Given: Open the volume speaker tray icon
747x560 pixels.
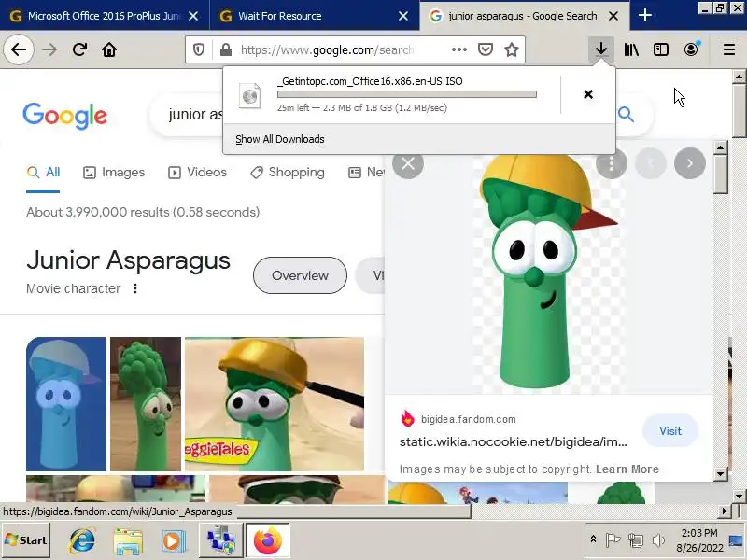Looking at the screenshot, I should (x=658, y=540).
